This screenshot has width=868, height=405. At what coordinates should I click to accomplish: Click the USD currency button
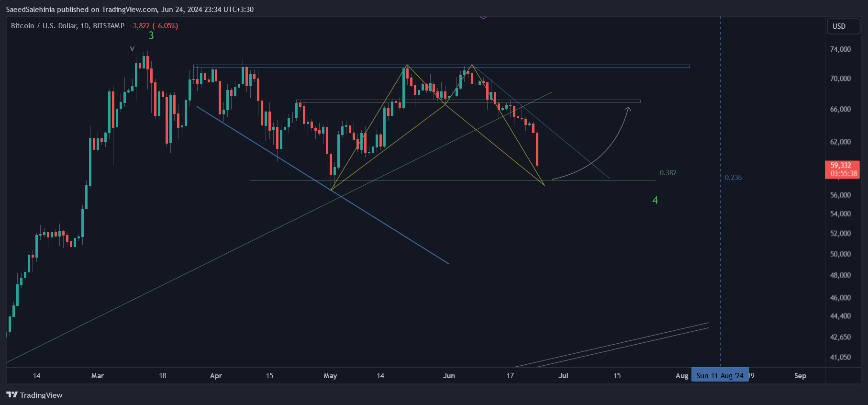(x=844, y=26)
